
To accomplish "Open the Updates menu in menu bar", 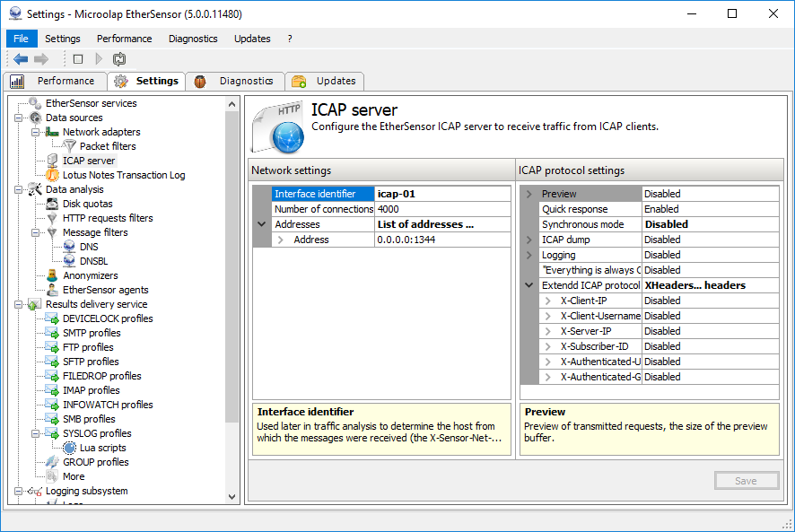I will click(252, 39).
